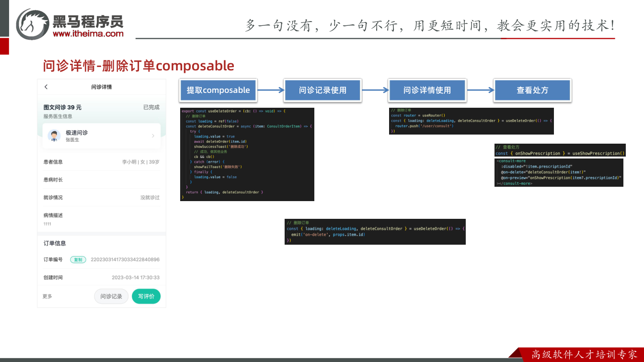Click the 李小明 | 女 | 39岁 value
Viewport: 644px width, 362px height.
tap(141, 162)
